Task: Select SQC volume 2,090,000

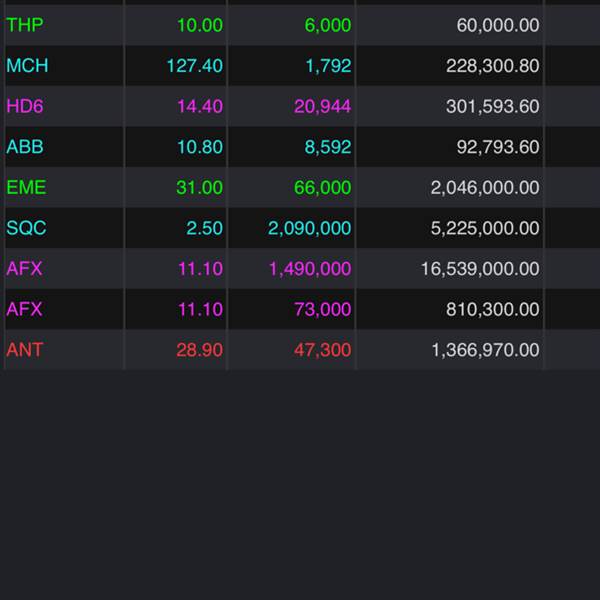Action: click(309, 228)
